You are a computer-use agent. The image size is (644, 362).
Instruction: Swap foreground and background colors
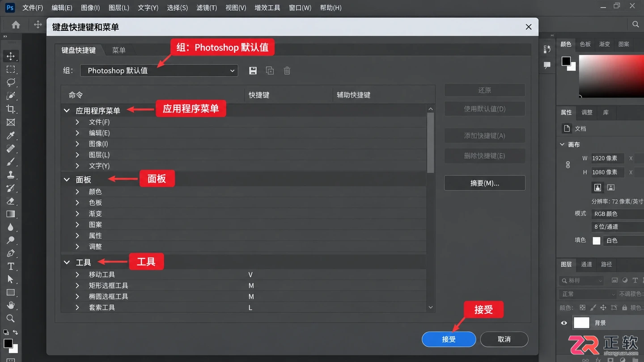(16, 333)
